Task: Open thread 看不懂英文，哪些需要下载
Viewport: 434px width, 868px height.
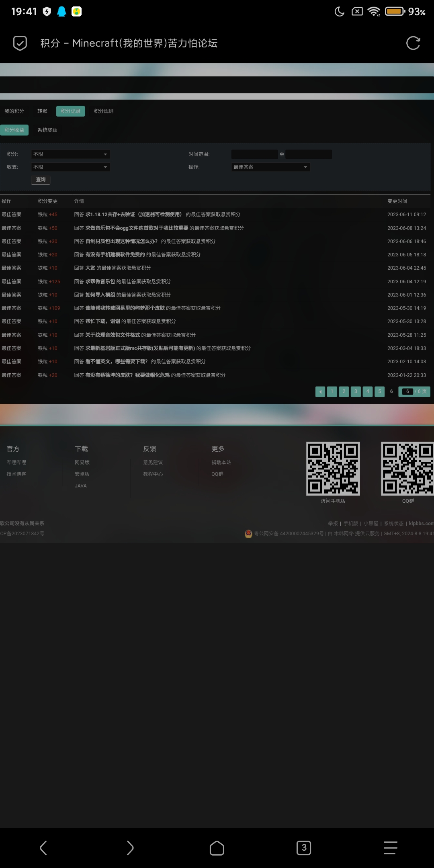Action: 117,362
